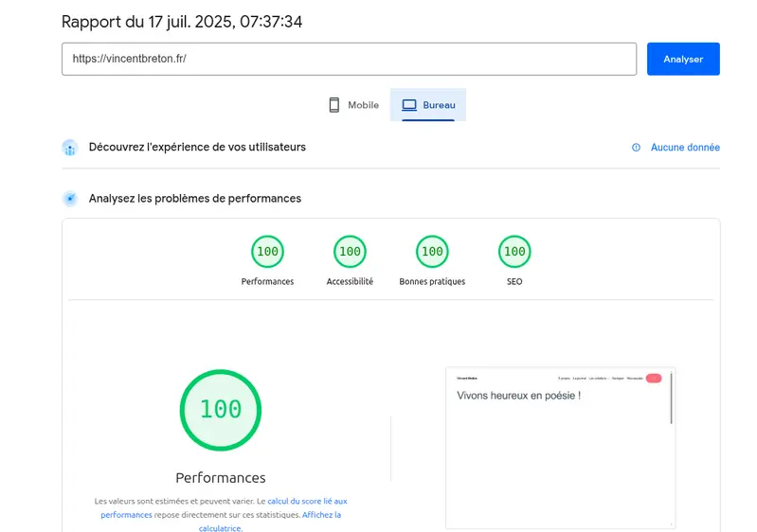
Task: Click the large 'Performances' title under gauge
Action: (221, 477)
